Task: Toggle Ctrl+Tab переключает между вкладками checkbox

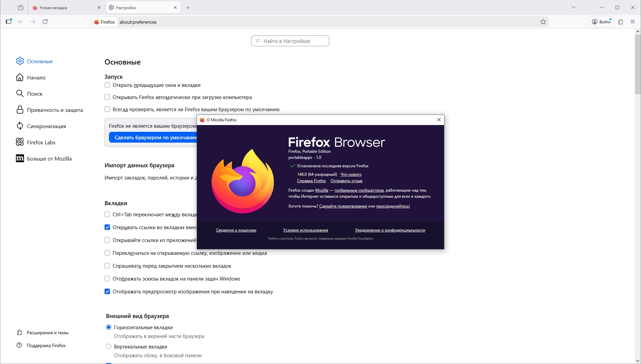Action: [107, 215]
